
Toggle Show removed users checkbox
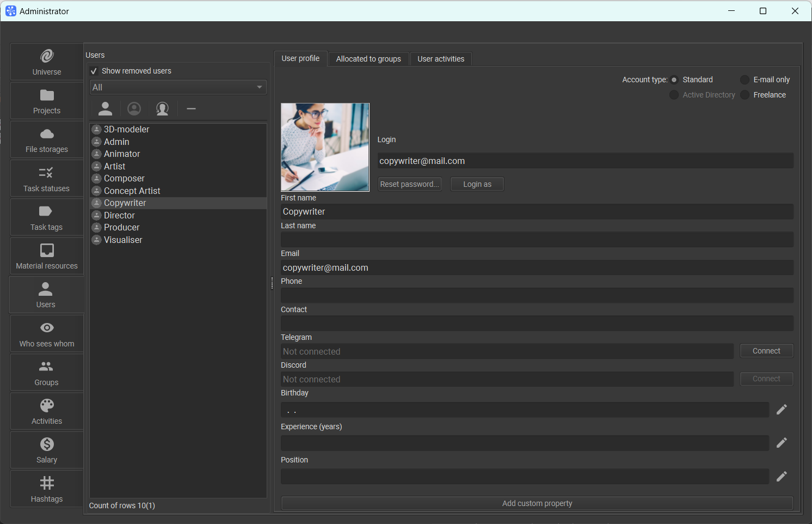(x=94, y=71)
